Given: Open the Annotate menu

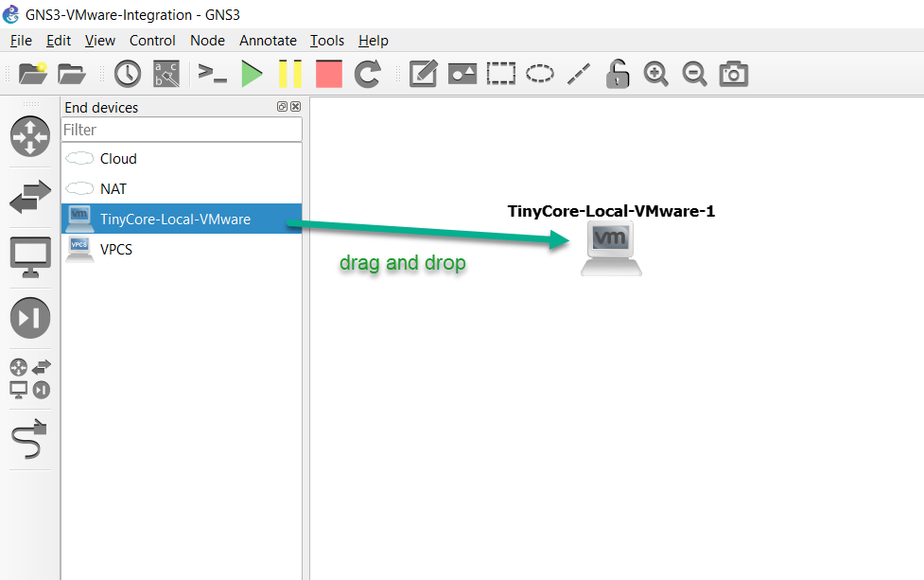Looking at the screenshot, I should pyautogui.click(x=268, y=41).
